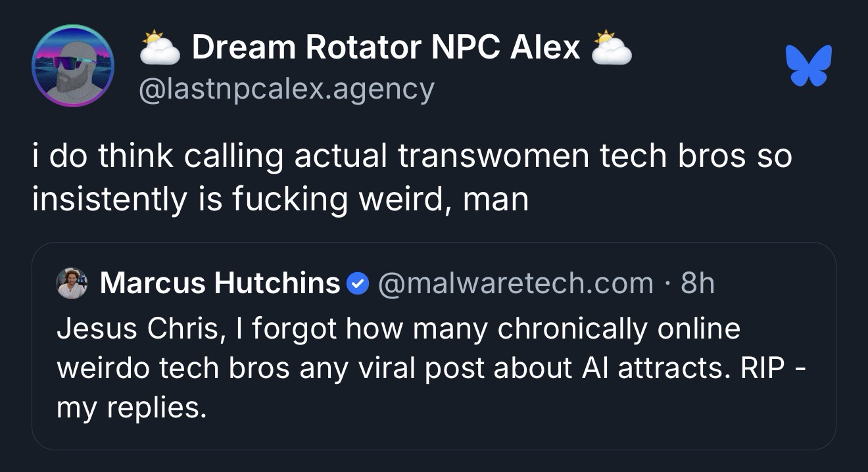The height and width of the screenshot is (472, 868).
Task: Open the @lastnpcalex.agency handle link
Action: tap(287, 88)
